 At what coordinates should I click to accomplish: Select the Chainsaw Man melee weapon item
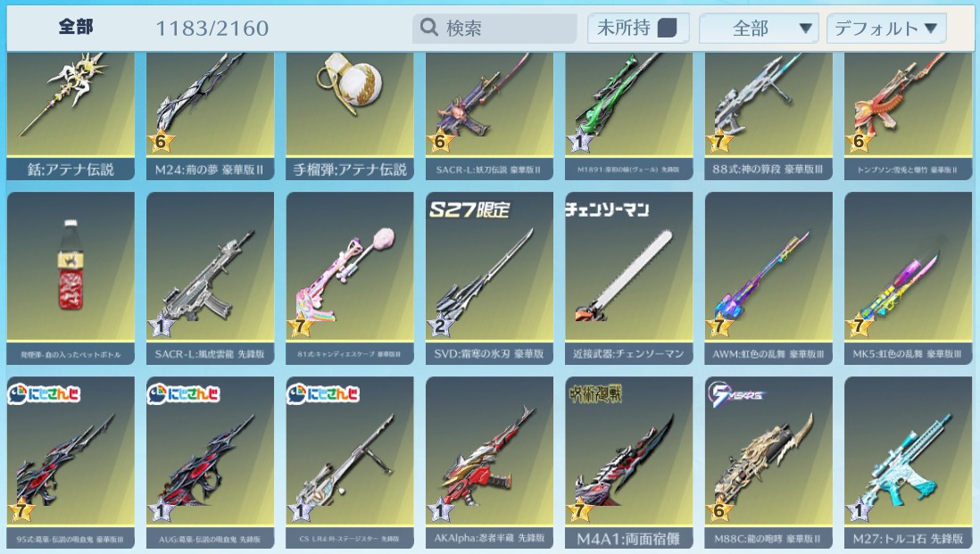pyautogui.click(x=628, y=278)
